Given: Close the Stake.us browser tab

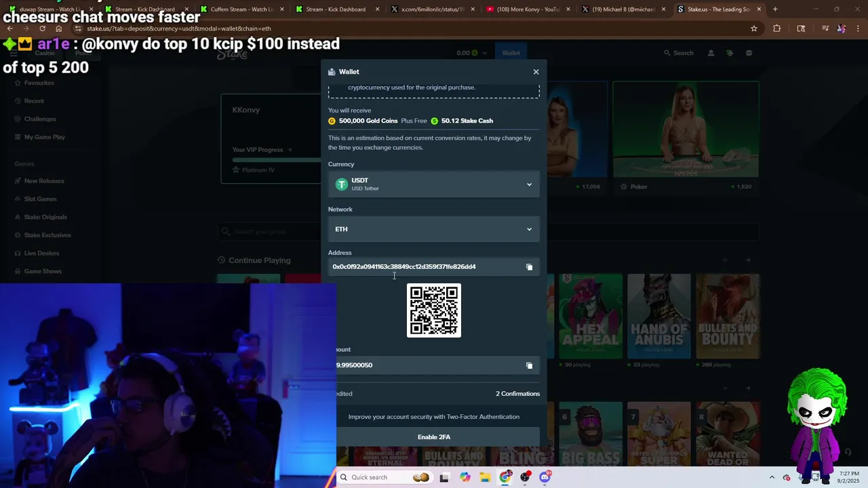Looking at the screenshot, I should (x=759, y=9).
